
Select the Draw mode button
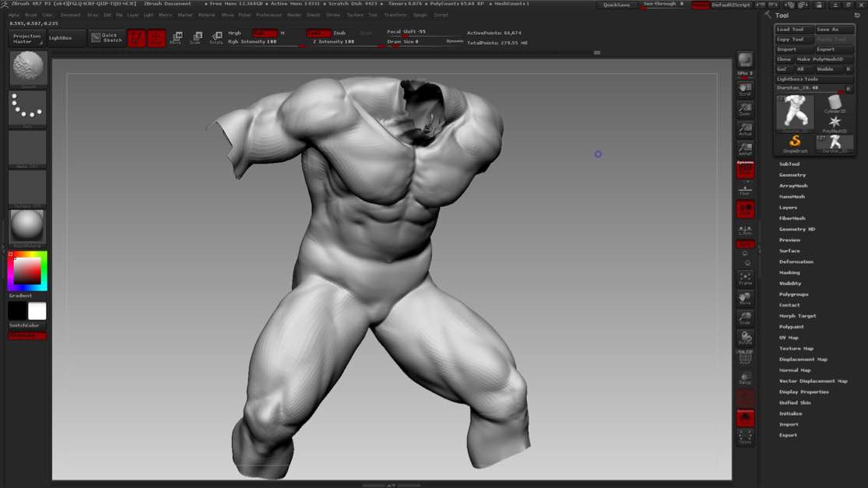pyautogui.click(x=156, y=38)
